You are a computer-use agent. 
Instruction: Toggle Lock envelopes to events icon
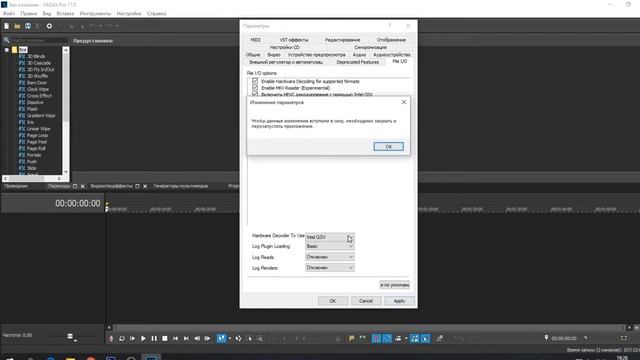[x=414, y=338]
